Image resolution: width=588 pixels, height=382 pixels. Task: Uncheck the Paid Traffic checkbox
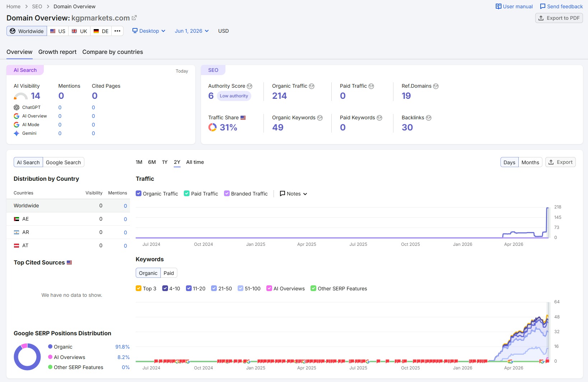[187, 193]
